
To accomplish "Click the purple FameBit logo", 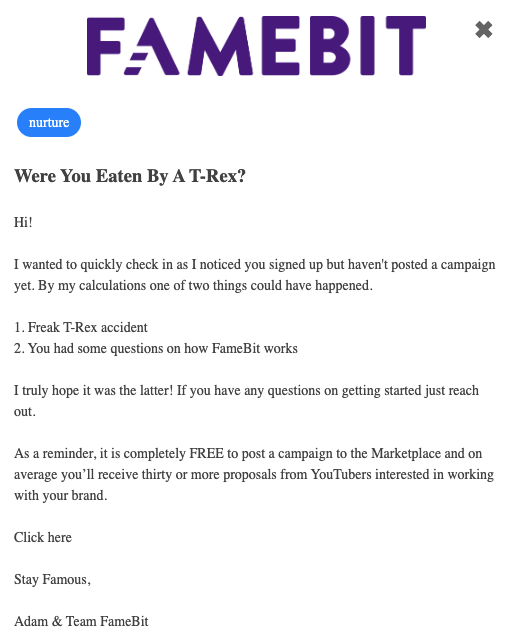I will click(x=256, y=46).
